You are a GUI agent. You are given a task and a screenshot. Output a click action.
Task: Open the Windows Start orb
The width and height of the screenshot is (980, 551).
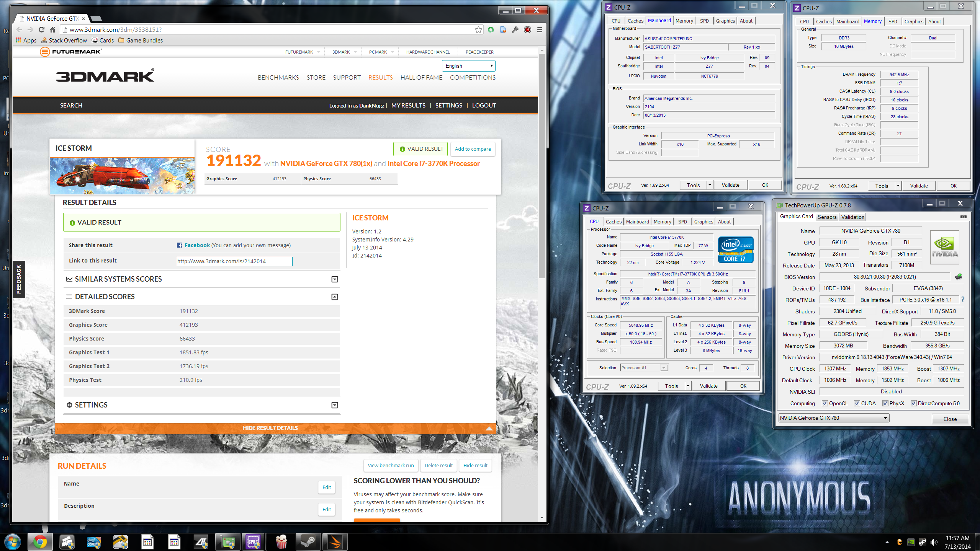pos(12,542)
